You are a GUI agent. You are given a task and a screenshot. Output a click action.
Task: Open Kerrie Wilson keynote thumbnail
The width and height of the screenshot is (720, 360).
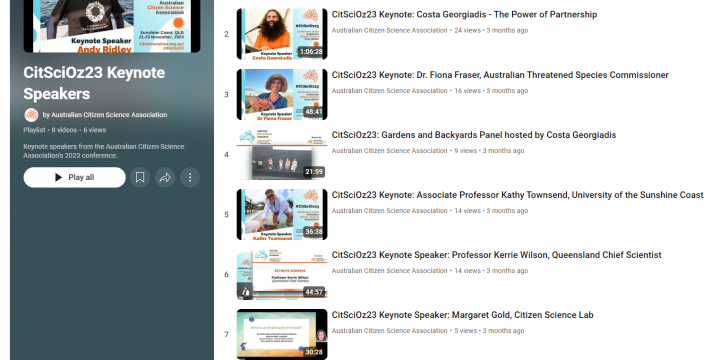tap(282, 275)
